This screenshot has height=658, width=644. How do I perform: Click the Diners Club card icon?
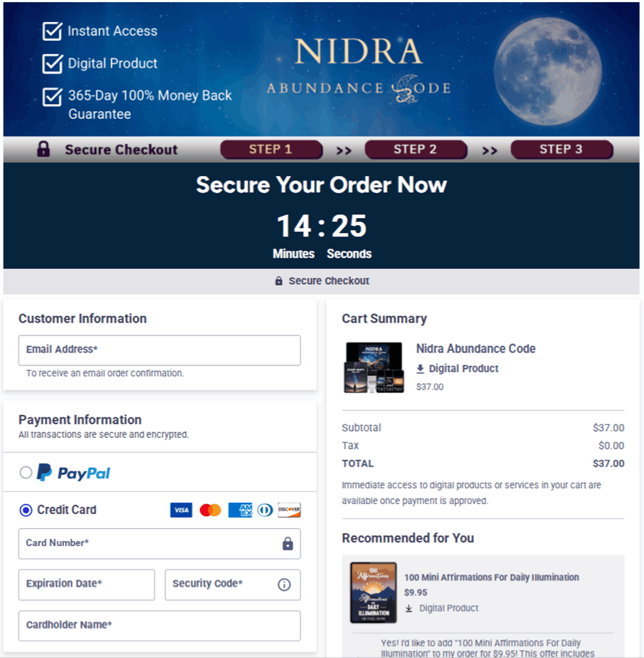(265, 510)
